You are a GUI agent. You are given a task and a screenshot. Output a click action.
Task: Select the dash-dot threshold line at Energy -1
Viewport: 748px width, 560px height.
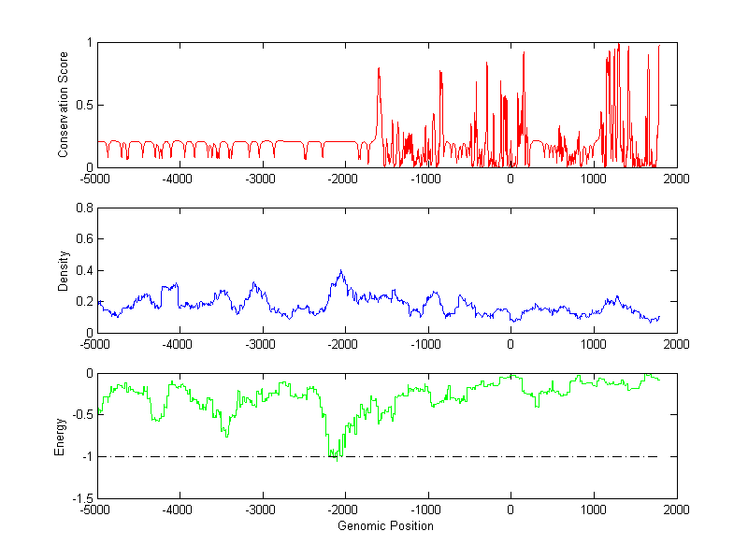pos(467,457)
